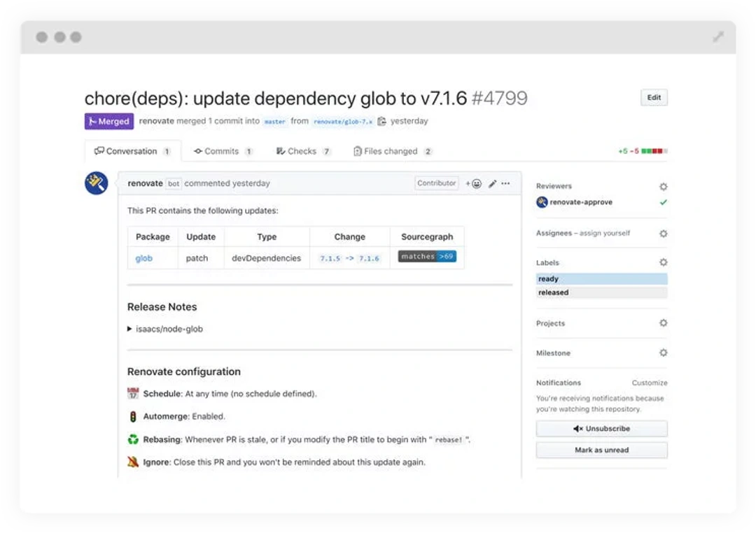Select the released label
Screen dimensions: 756x533
(x=602, y=292)
